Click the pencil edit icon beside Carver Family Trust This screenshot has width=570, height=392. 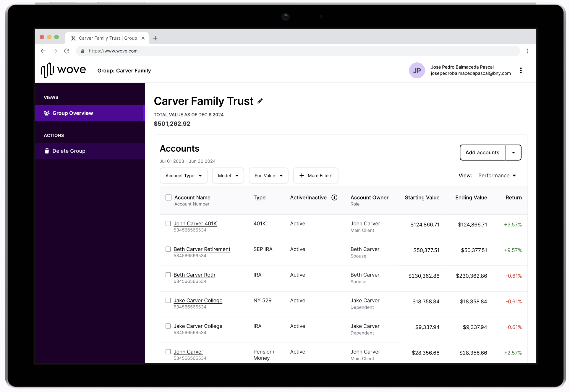[260, 101]
